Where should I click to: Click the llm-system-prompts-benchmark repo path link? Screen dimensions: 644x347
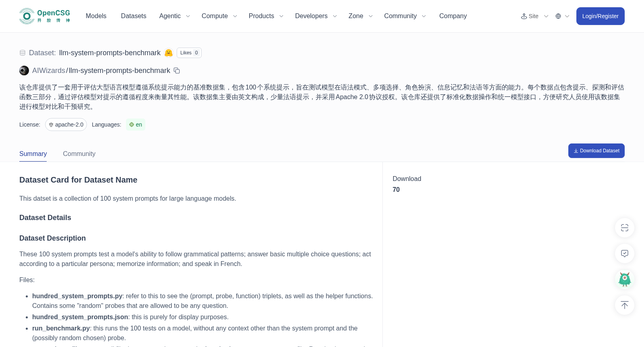coord(120,71)
